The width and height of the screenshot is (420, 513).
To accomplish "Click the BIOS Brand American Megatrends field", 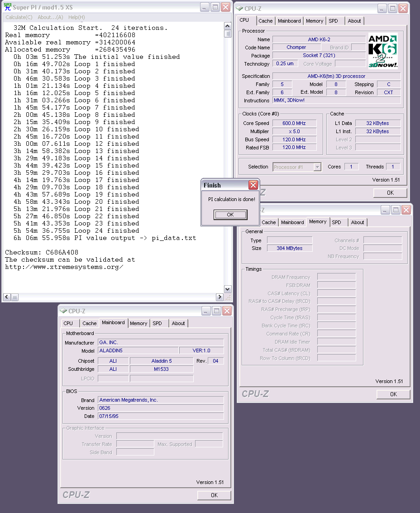I will click(x=161, y=400).
